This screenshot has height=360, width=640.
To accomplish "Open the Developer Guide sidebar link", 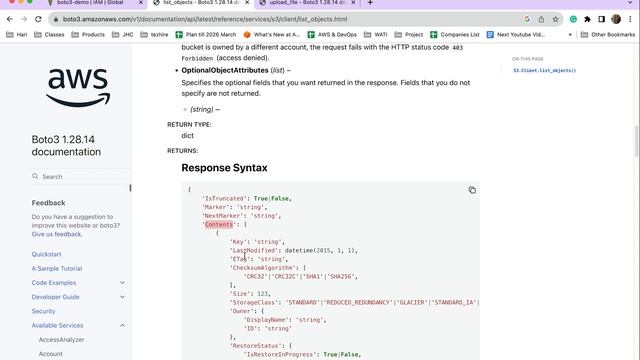I will (56, 297).
